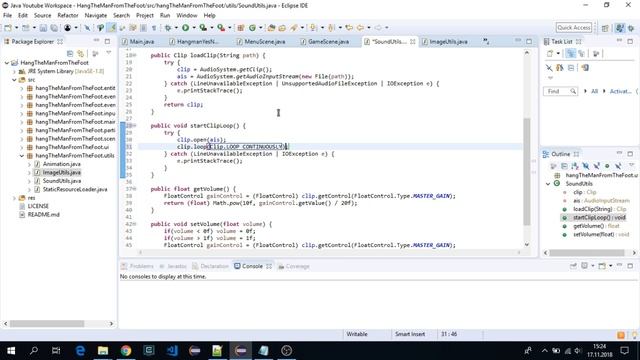This screenshot has height=360, width=640.
Task: Open the Debug button dropdown arrow
Action: point(176,28)
